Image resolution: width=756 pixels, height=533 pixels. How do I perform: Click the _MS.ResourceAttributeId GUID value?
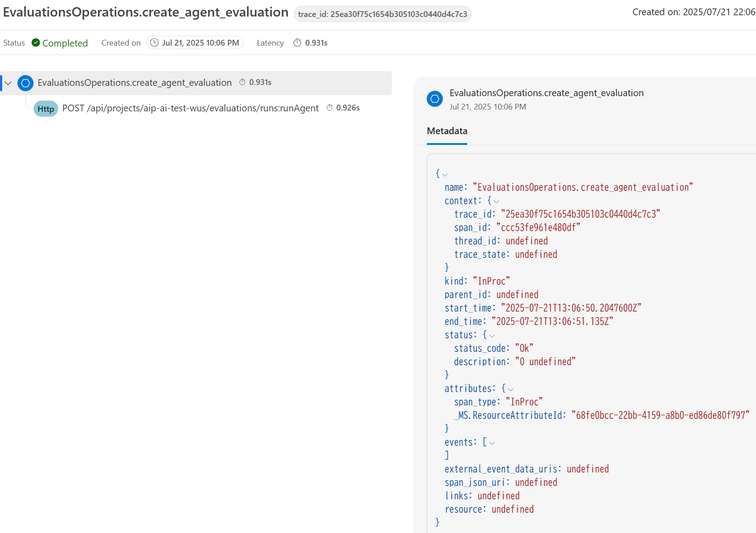(x=660, y=415)
